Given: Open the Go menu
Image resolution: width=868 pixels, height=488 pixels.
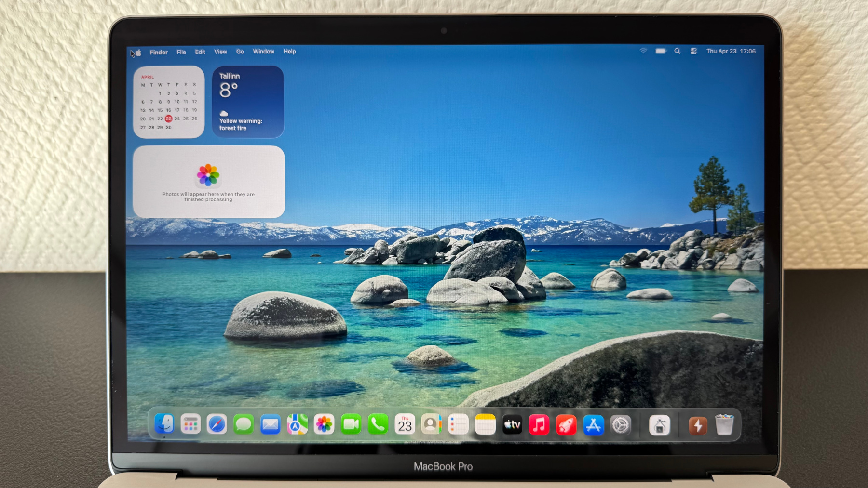Looking at the screenshot, I should pos(240,52).
